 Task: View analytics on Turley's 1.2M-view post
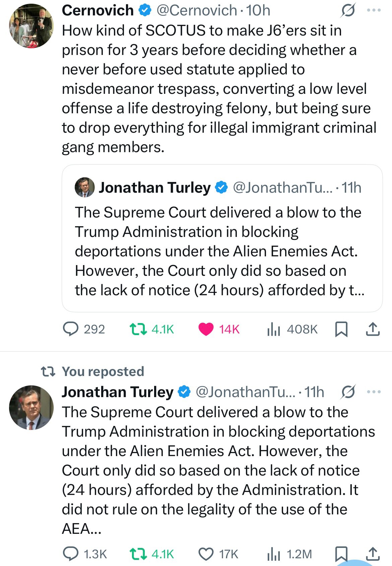pyautogui.click(x=273, y=554)
